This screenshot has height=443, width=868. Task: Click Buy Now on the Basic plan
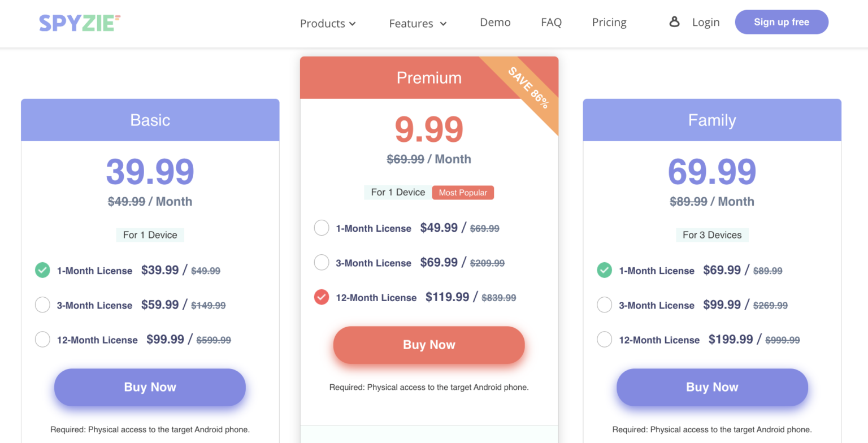click(150, 387)
